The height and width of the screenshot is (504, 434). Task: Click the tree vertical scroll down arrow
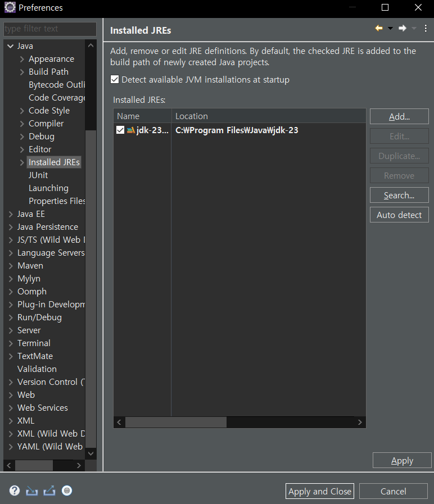click(91, 453)
